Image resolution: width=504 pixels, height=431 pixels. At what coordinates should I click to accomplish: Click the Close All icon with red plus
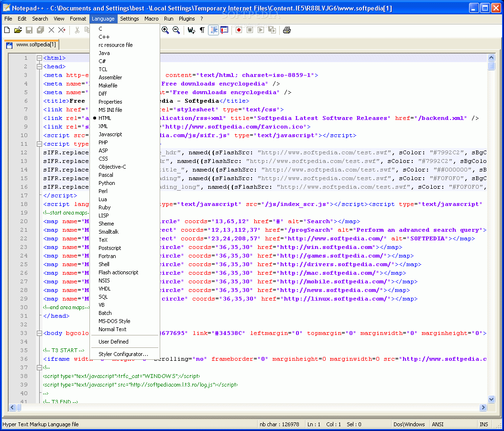point(62,30)
